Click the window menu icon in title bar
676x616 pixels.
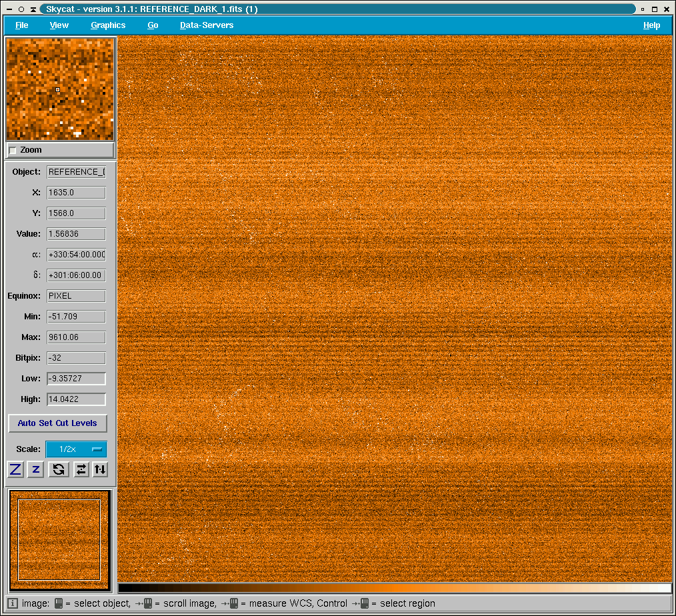pos(8,9)
